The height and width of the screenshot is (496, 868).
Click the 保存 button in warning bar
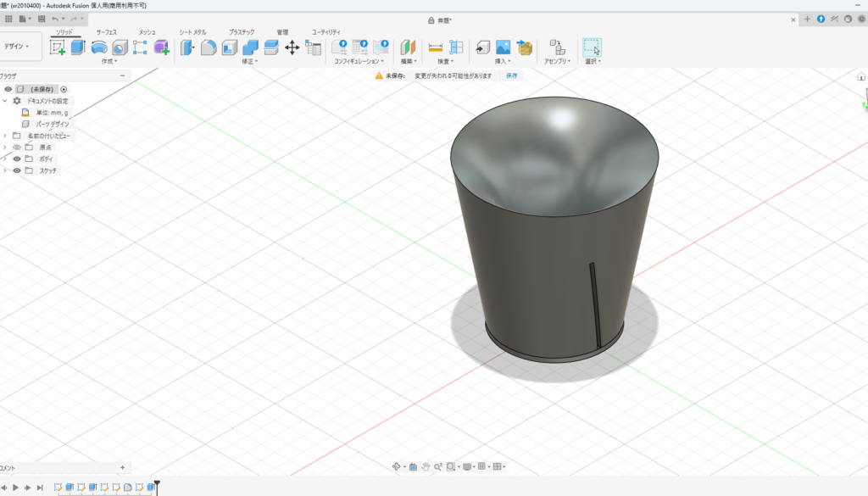pyautogui.click(x=511, y=75)
